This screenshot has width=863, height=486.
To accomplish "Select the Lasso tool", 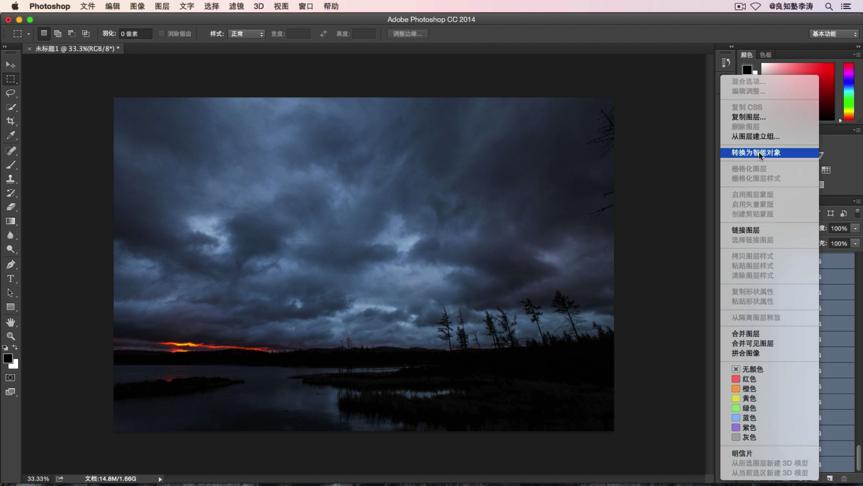I will click(x=11, y=93).
